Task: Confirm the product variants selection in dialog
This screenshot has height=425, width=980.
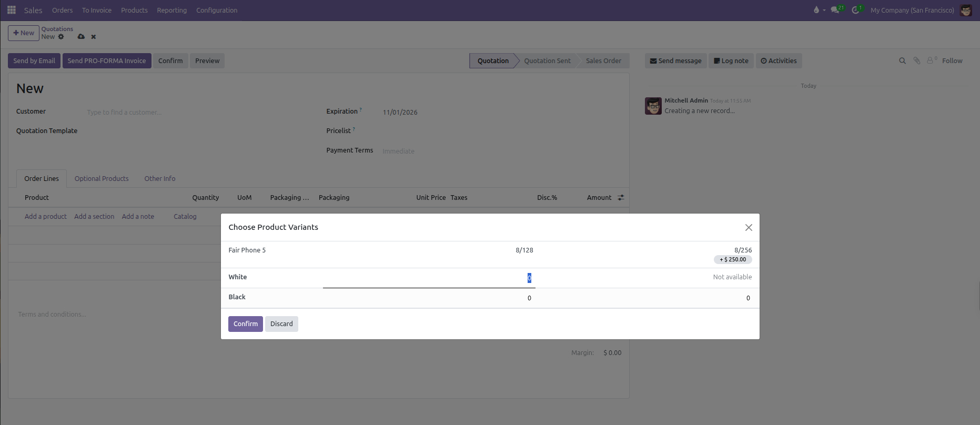Action: click(x=246, y=324)
